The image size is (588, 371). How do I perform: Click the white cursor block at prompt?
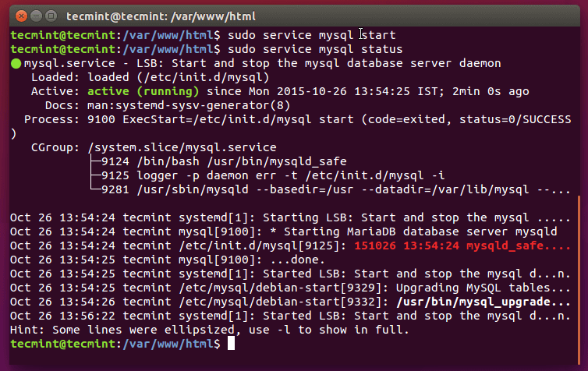232,344
